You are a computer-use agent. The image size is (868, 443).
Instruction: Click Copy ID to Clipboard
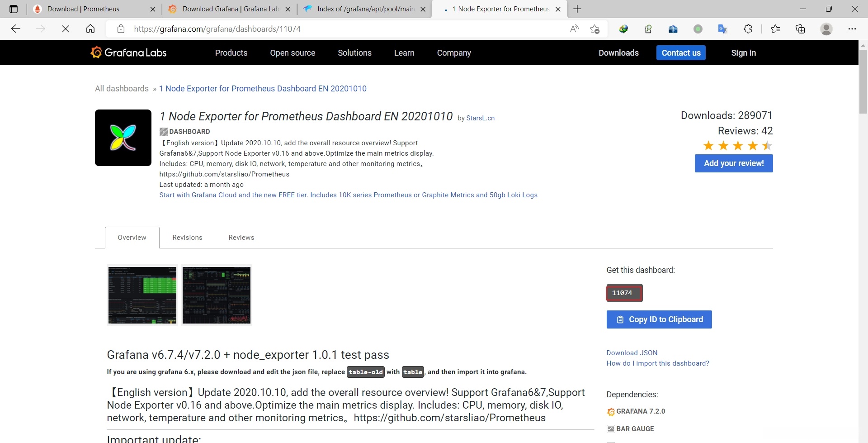659,319
